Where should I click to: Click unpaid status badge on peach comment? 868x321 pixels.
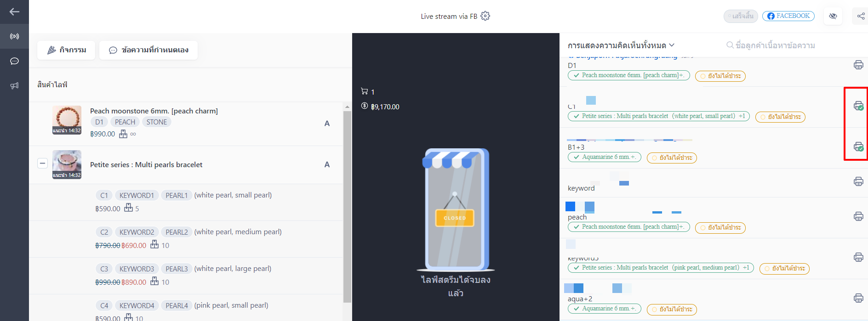[x=720, y=228]
